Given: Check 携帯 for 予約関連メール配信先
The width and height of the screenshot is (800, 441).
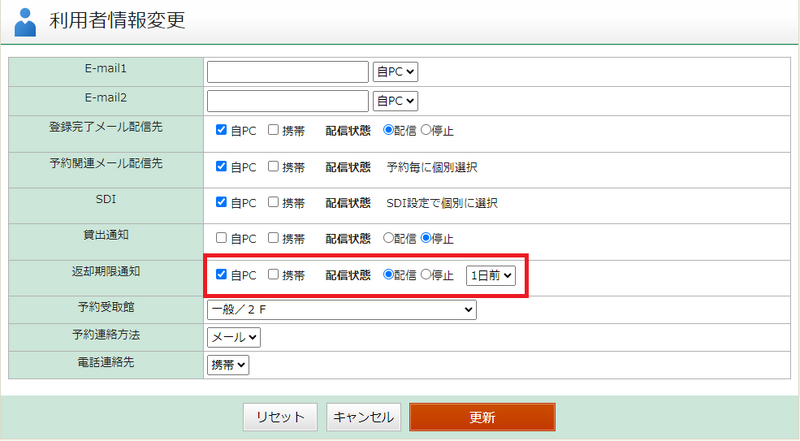Looking at the screenshot, I should tap(273, 166).
